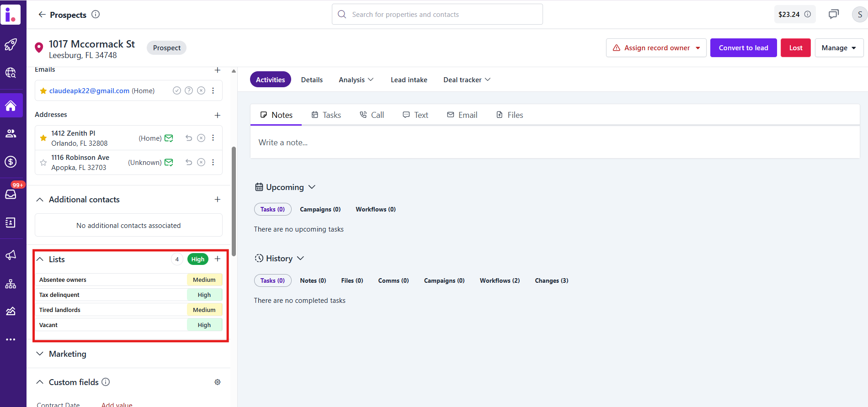Viewport: 868px width, 407px height.
Task: Click the dollar sign sidebar icon
Action: point(11,162)
